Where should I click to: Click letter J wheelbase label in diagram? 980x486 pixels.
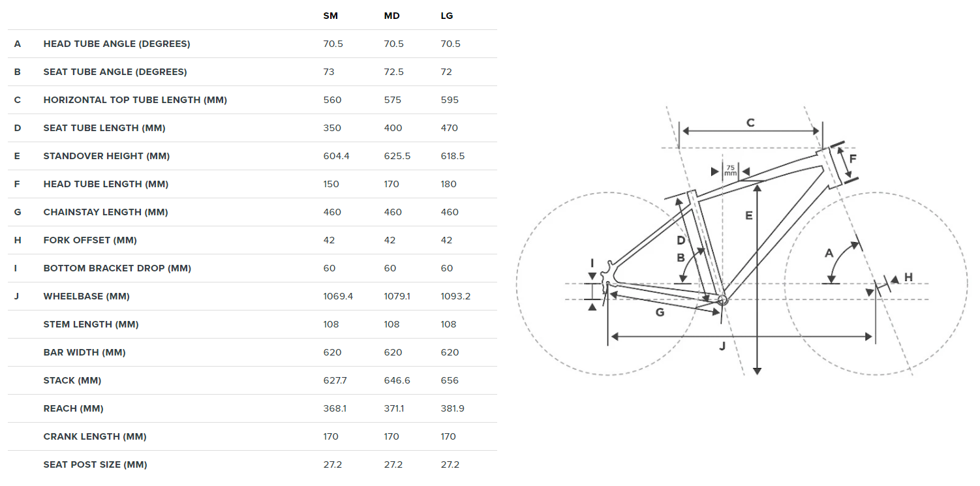[x=722, y=346]
